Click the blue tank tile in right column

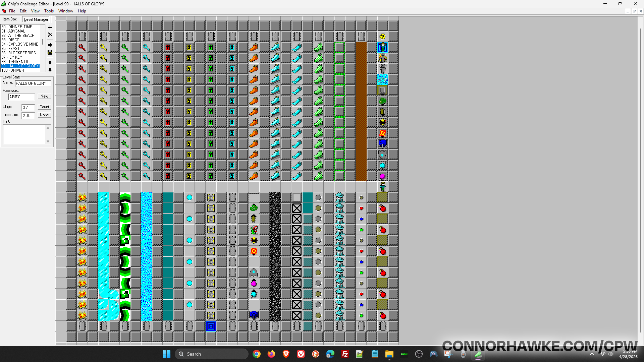383,144
